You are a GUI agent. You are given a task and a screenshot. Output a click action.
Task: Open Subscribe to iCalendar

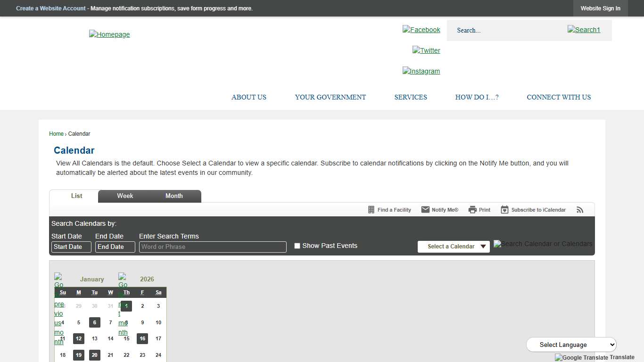tap(533, 210)
